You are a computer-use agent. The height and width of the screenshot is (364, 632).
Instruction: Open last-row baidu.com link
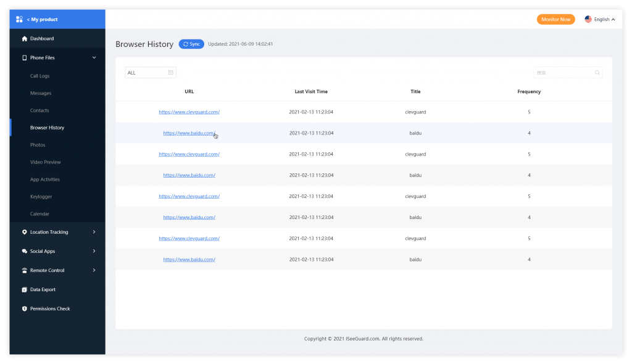[x=189, y=260]
